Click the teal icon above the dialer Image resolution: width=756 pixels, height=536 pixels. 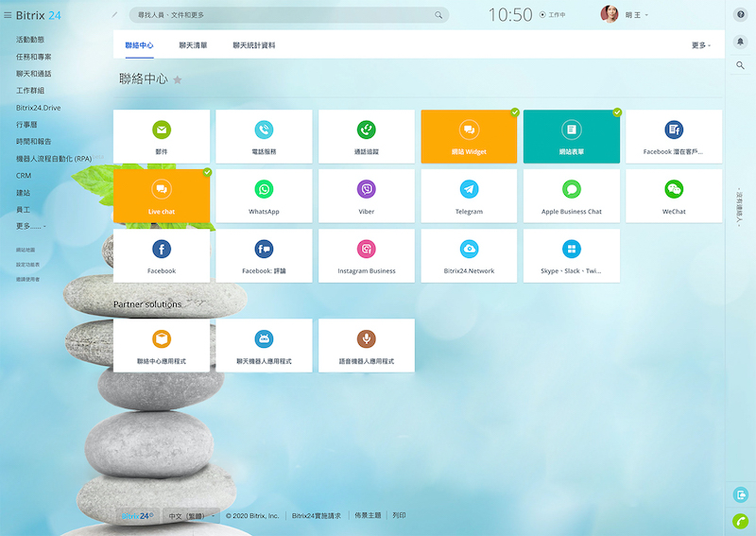pos(740,494)
